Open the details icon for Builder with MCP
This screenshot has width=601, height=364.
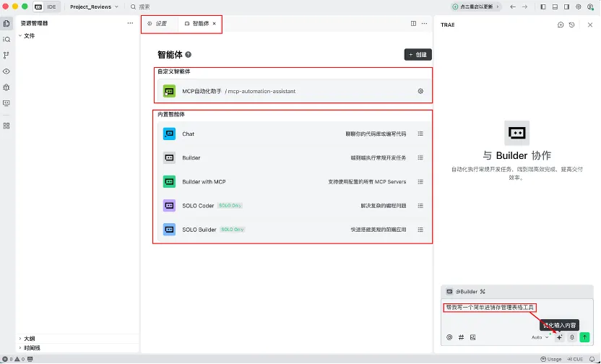click(420, 181)
